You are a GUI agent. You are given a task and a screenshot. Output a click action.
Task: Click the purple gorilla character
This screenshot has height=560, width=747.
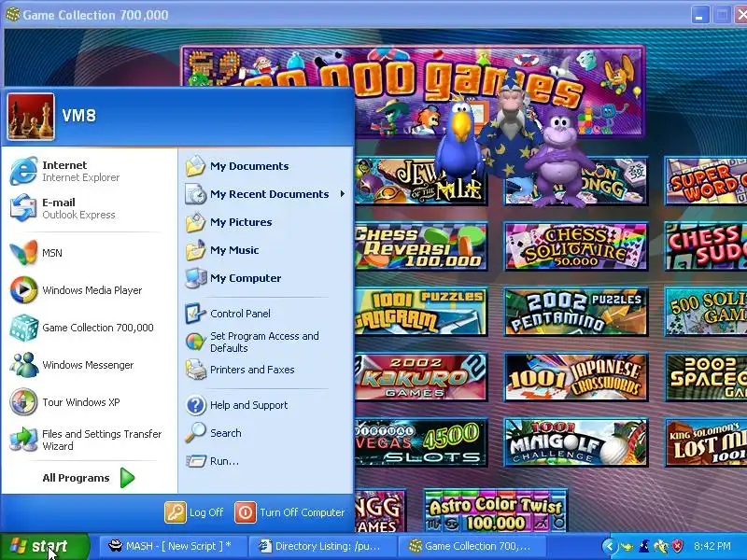click(558, 157)
